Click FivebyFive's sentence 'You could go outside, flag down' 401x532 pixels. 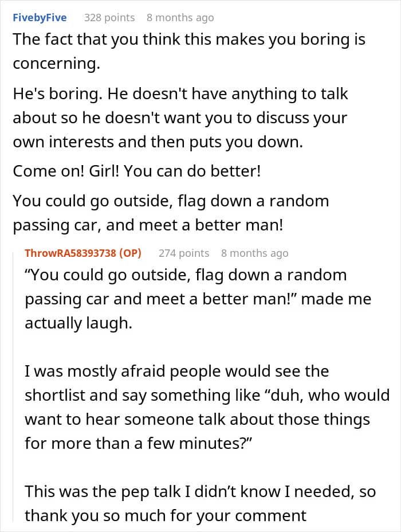pyautogui.click(x=171, y=213)
